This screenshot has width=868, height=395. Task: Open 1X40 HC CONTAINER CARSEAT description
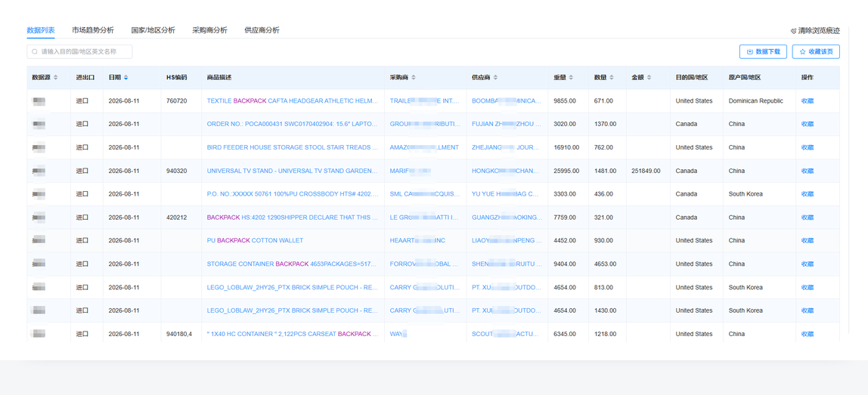pyautogui.click(x=293, y=334)
